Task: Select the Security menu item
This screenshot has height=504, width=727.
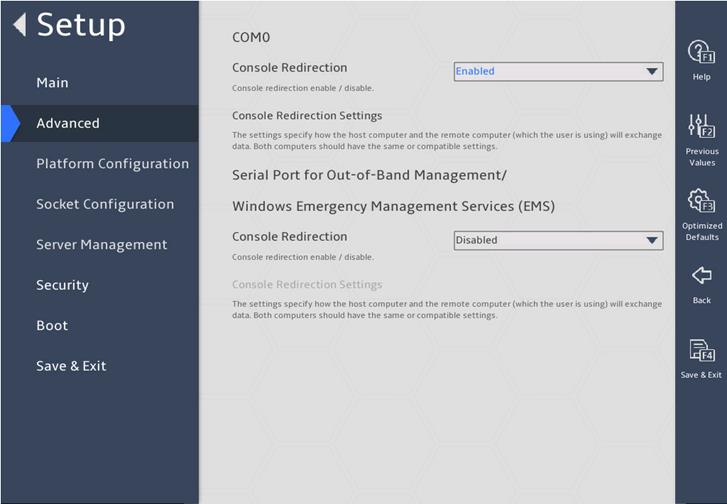Action: [x=62, y=285]
